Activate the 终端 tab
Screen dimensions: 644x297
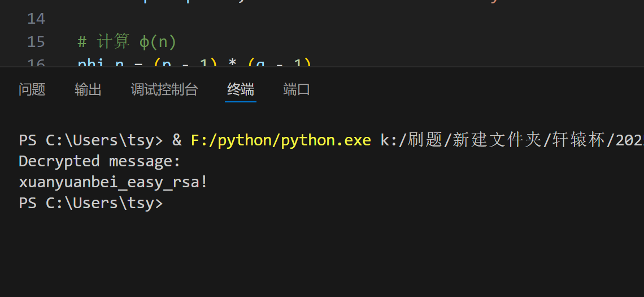click(241, 89)
